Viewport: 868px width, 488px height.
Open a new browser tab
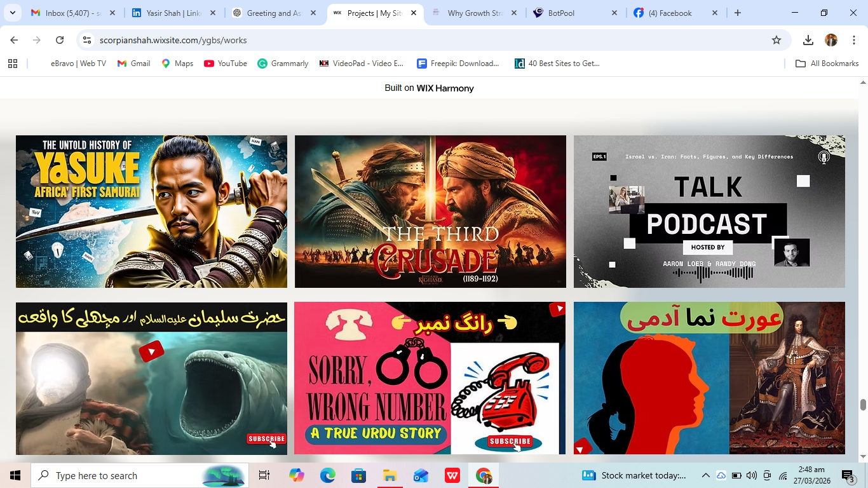[737, 13]
